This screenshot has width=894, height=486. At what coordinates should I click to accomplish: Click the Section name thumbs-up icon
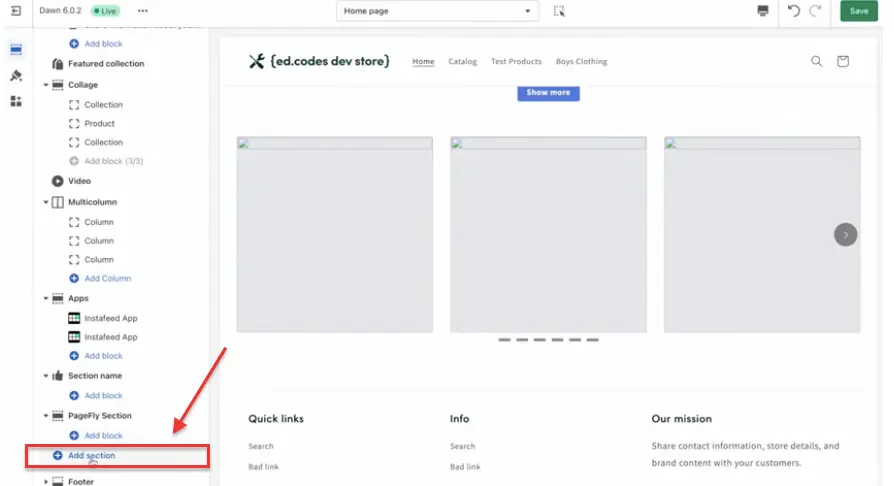pos(58,375)
